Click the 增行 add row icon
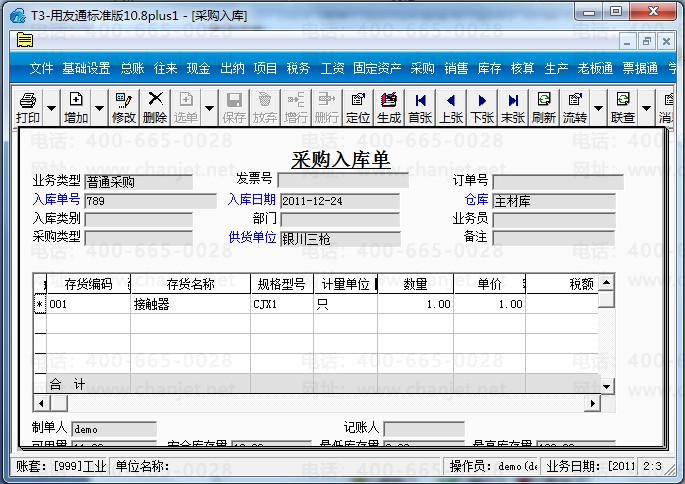This screenshot has width=685, height=484. pos(296,100)
